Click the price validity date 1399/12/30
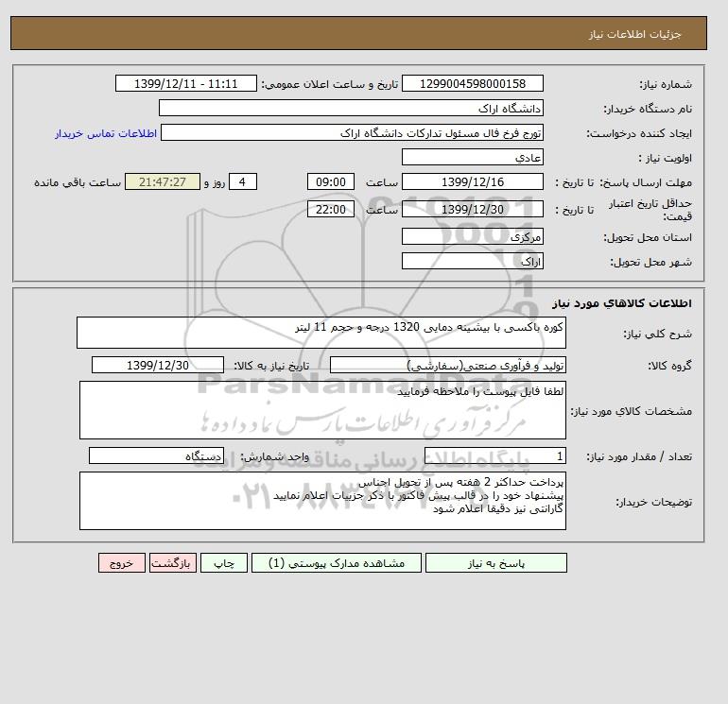The width and height of the screenshot is (728, 704). 472,209
